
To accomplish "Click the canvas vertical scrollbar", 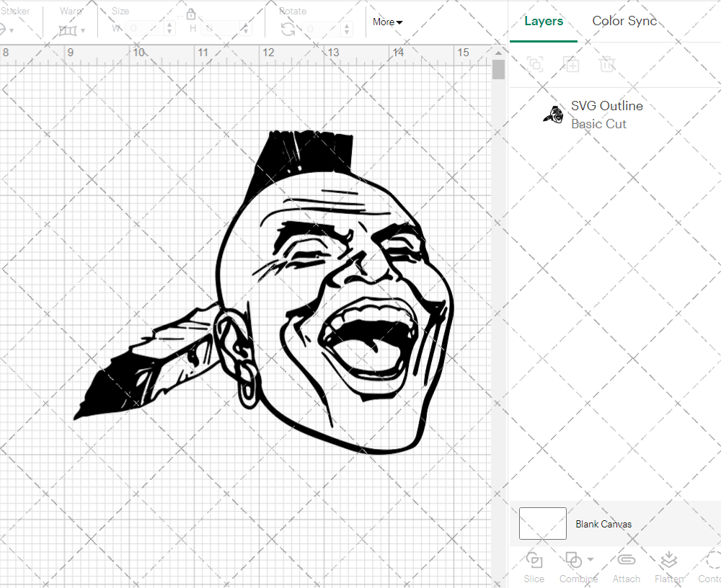I will (498, 71).
